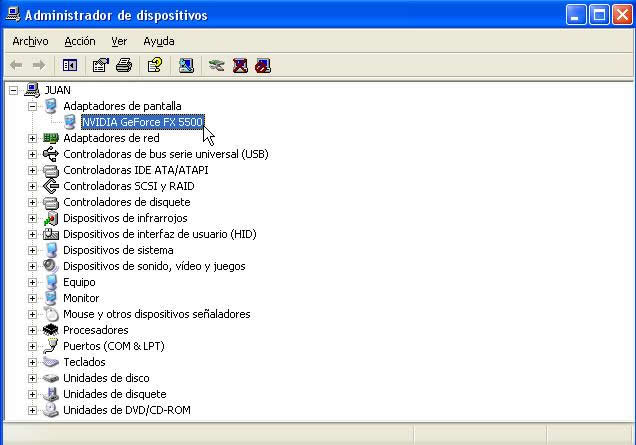The image size is (636, 445).
Task: Select the Unidades de disco label
Action: (106, 378)
